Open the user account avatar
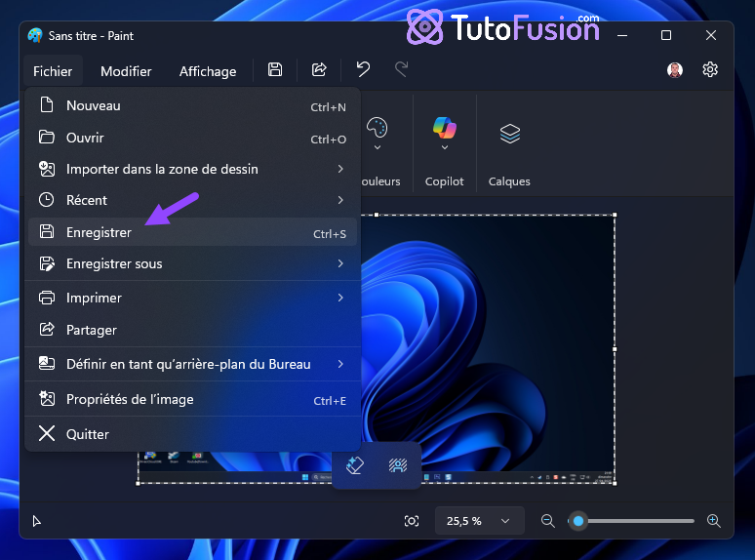755x560 pixels. 675,70
